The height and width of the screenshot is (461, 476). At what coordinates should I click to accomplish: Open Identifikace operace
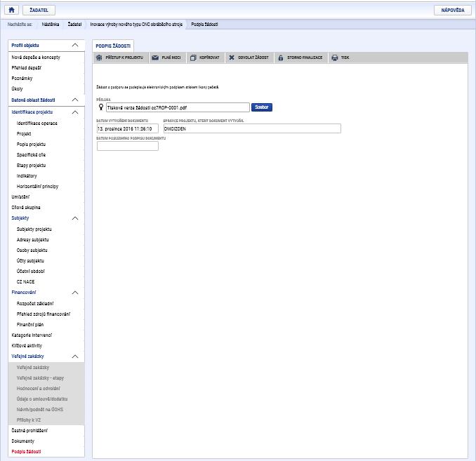(37, 123)
